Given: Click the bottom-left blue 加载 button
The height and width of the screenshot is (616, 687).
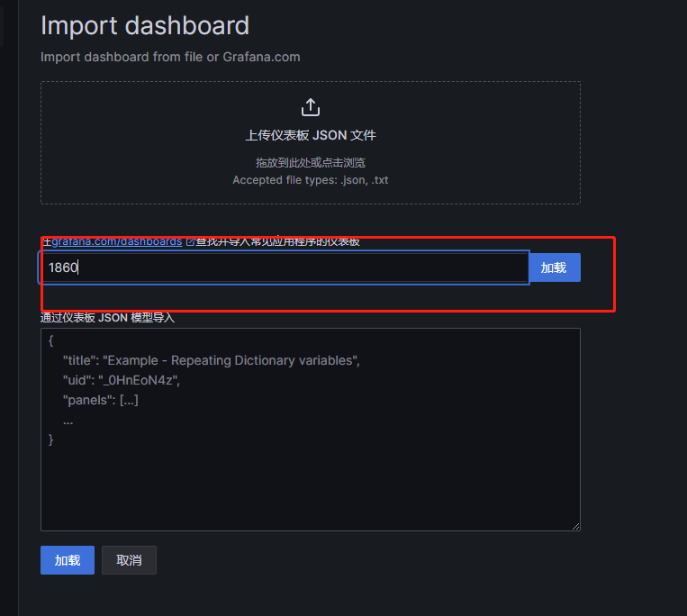Looking at the screenshot, I should (x=68, y=560).
